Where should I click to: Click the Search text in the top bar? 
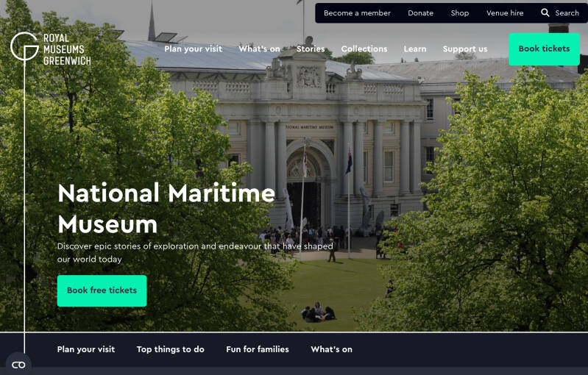(567, 13)
